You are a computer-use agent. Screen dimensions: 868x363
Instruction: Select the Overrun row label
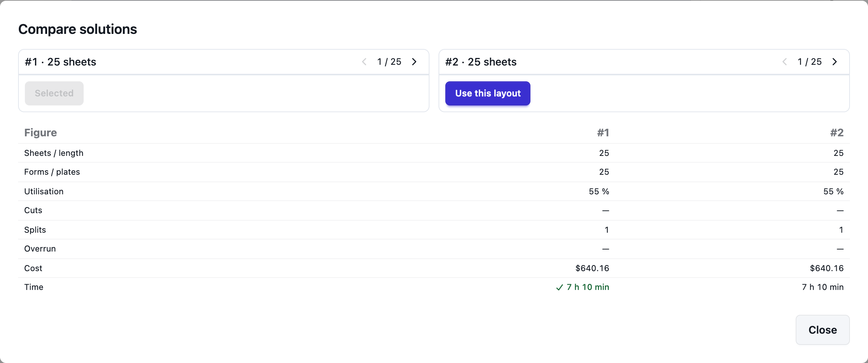(x=40, y=249)
